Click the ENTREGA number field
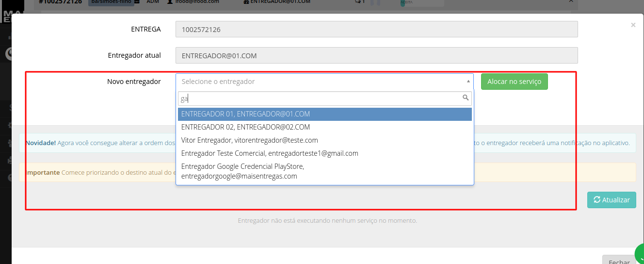Screen dimensions: 644x264 pos(376,29)
